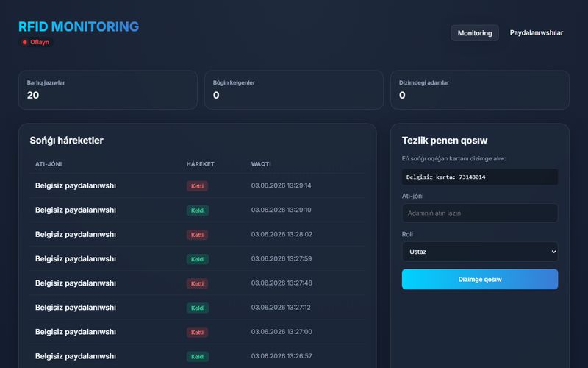Screen dimensions: 588x368
Task: Click the Atı-jóni field label
Action: click(412, 196)
